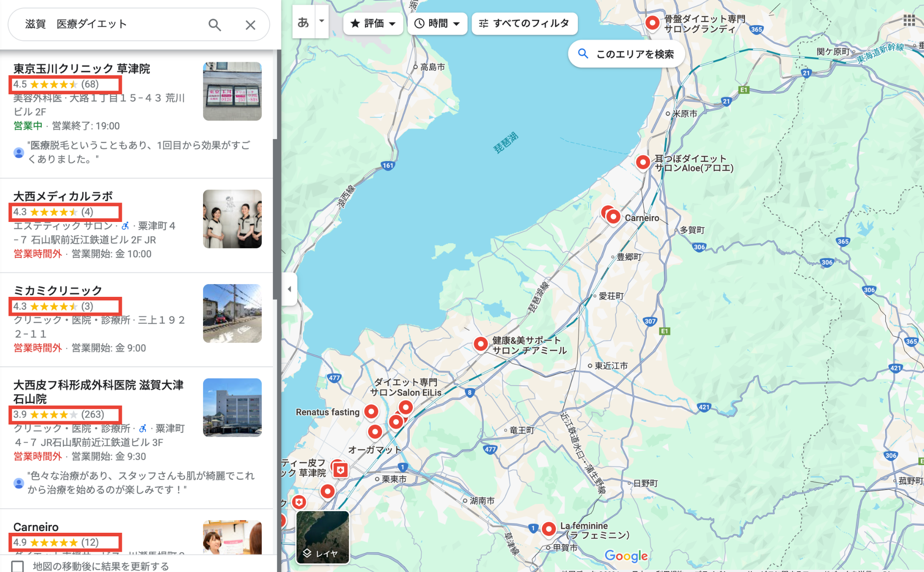Click the 甲賀市 city label on the map
The height and width of the screenshot is (572, 924).
point(565,548)
